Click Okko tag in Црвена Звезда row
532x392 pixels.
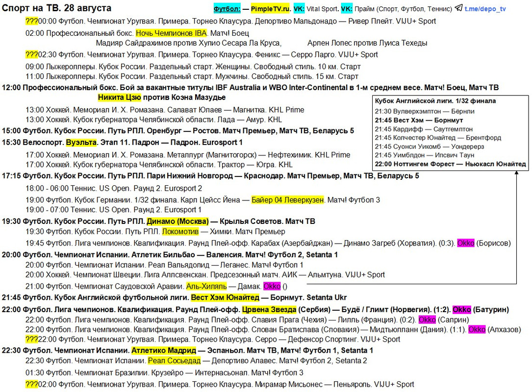[461, 310]
